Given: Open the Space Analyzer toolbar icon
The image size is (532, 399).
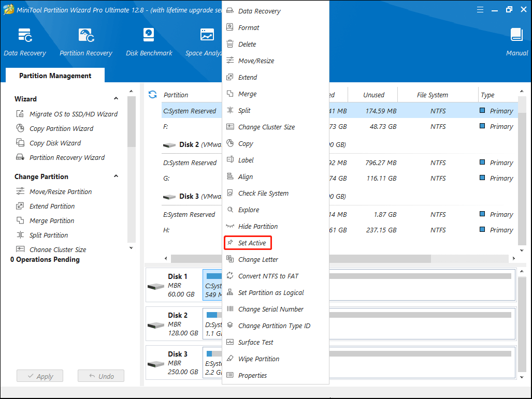Looking at the screenshot, I should pos(207,35).
